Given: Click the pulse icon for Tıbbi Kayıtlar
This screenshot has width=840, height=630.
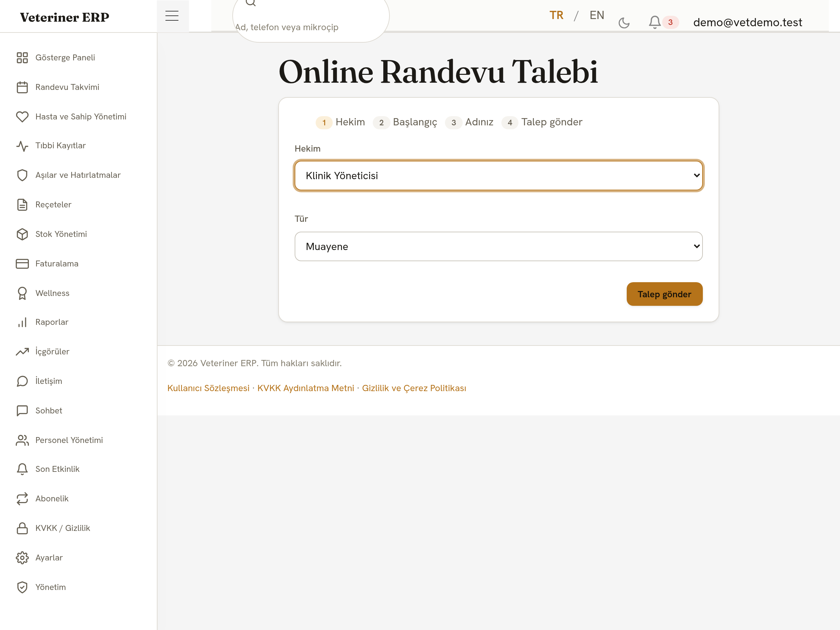Looking at the screenshot, I should 22,146.
